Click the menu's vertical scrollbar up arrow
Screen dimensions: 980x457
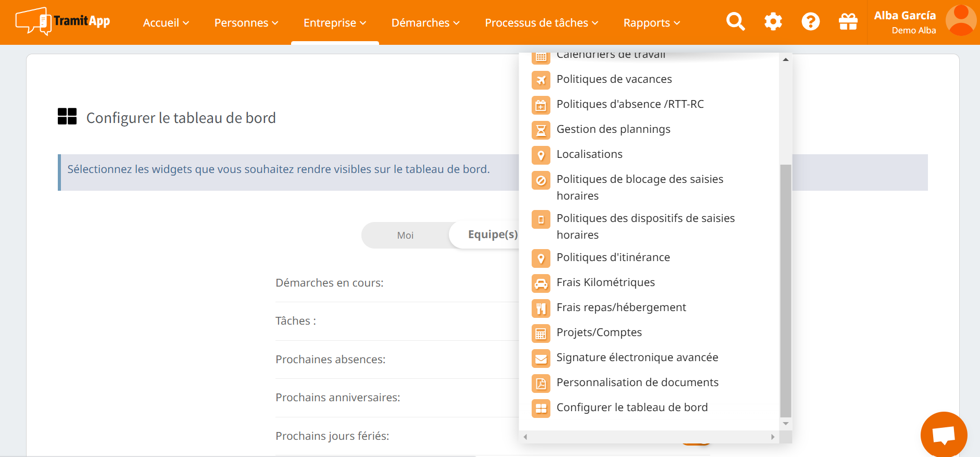(x=785, y=59)
